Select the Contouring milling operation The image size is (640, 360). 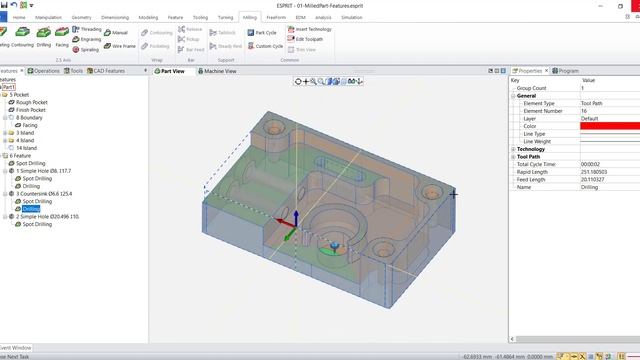pyautogui.click(x=22, y=37)
